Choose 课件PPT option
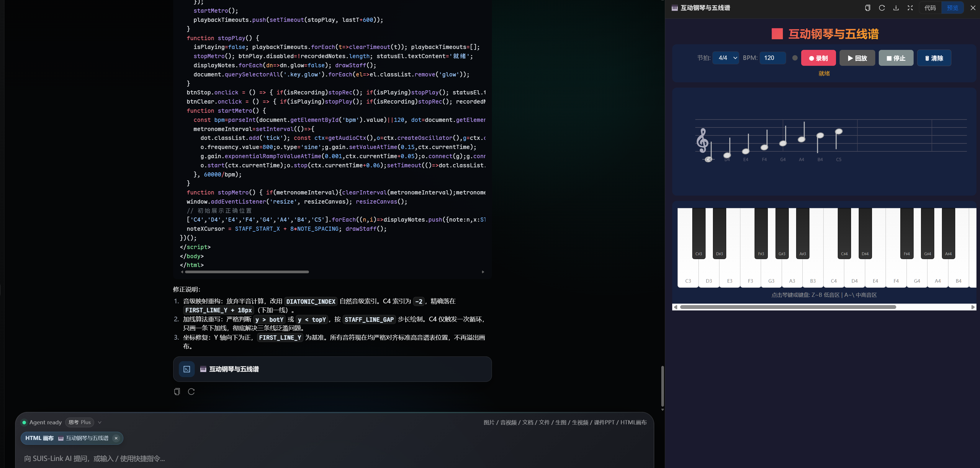 coord(604,422)
